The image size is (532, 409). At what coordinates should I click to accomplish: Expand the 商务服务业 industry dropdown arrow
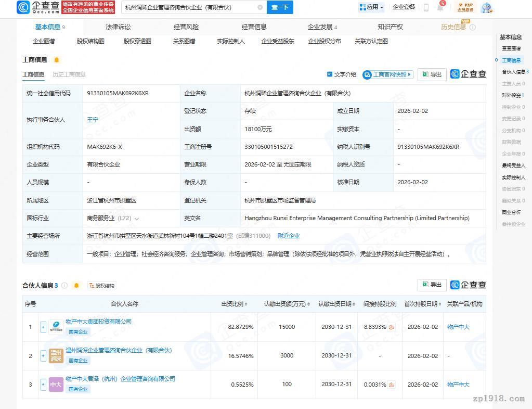pyautogui.click(x=137, y=219)
